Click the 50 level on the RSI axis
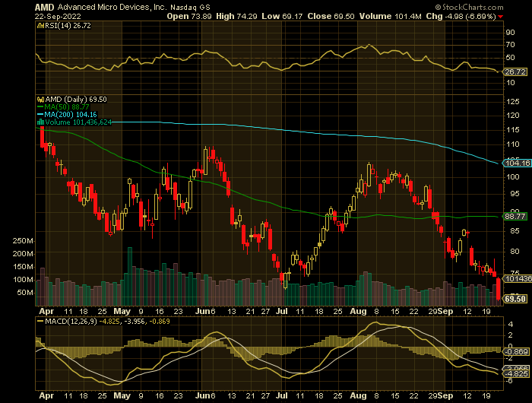 (510, 57)
